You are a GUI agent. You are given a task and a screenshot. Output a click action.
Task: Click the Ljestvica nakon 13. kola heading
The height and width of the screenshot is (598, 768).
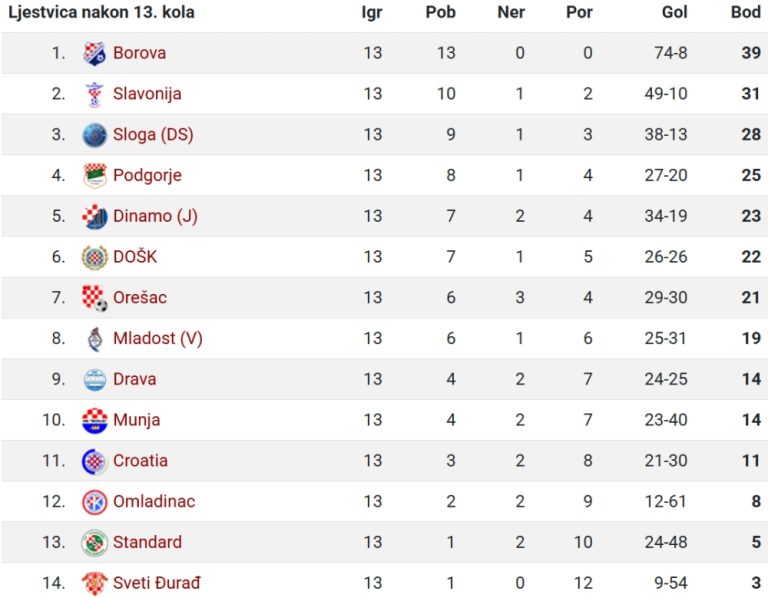101,12
